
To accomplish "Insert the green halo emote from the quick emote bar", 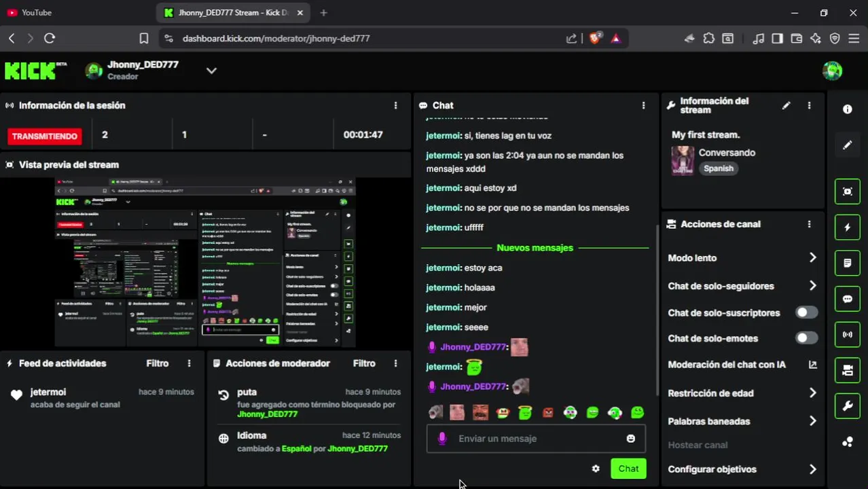I will click(x=525, y=412).
